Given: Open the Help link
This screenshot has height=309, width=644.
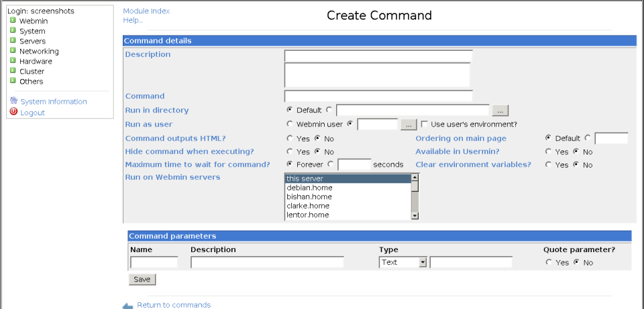Looking at the screenshot, I should (133, 20).
